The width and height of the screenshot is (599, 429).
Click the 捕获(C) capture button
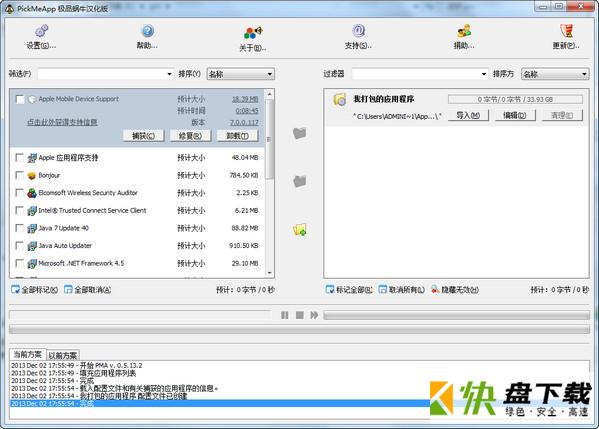pyautogui.click(x=144, y=136)
